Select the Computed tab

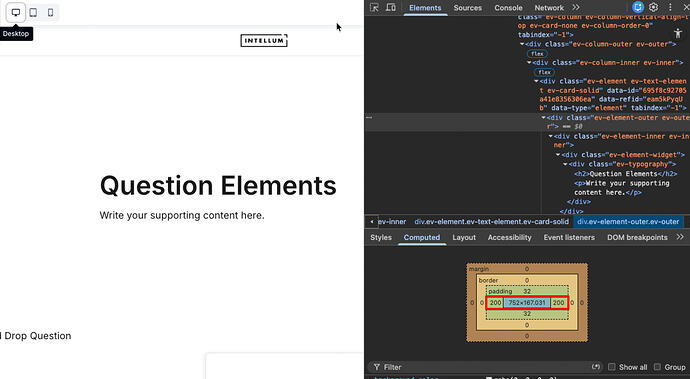(x=422, y=237)
